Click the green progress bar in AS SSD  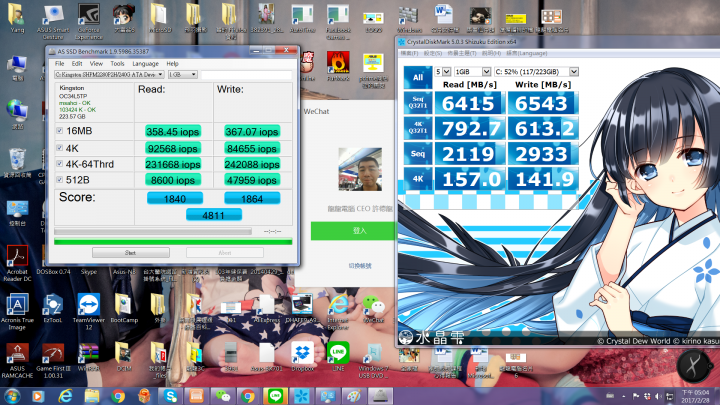point(173,242)
